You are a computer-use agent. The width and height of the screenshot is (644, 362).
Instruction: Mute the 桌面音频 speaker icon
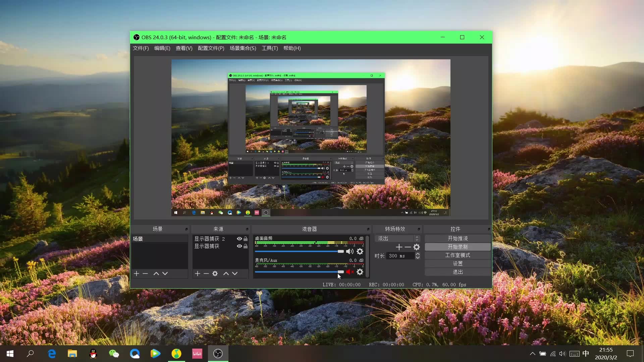pos(350,251)
